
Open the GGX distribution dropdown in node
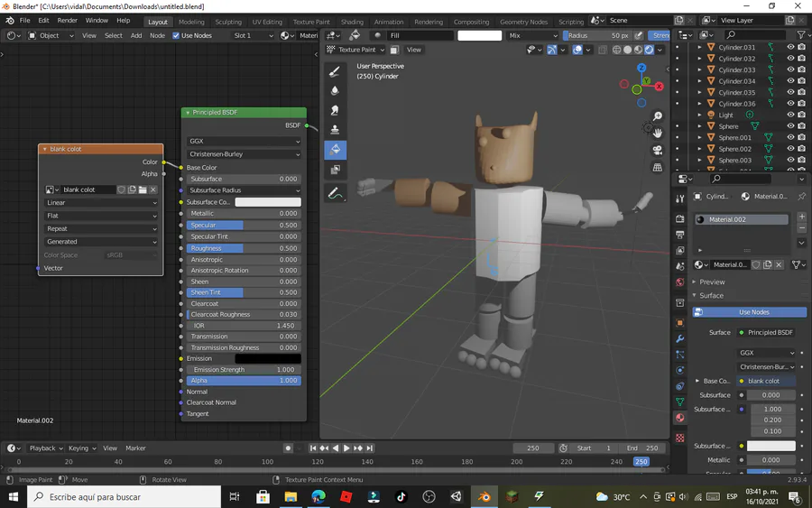[x=244, y=141]
